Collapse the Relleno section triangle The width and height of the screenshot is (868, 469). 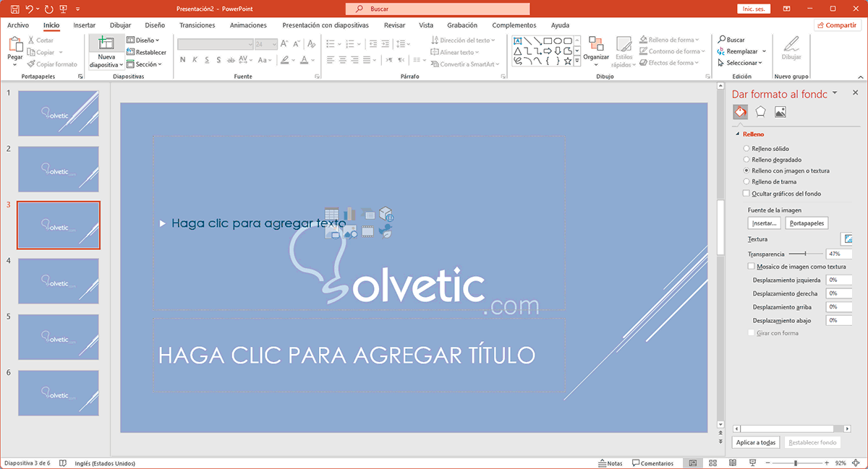coord(738,134)
